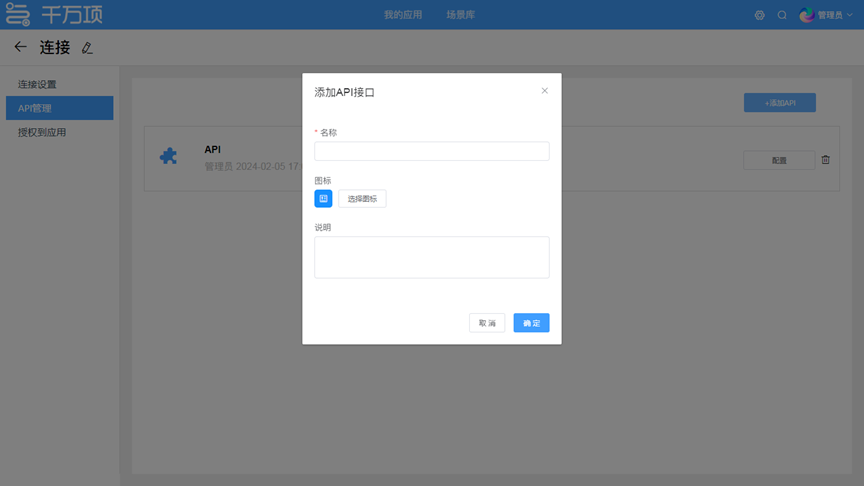Open the 我的应用 top menu
The width and height of the screenshot is (864, 486).
pos(403,15)
